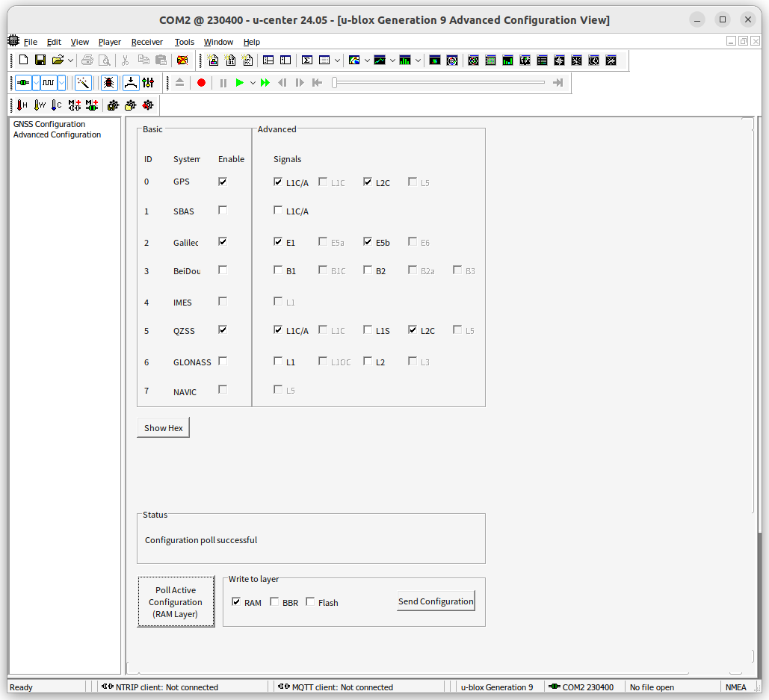Click the Hotstart thermometer H icon
Viewport: 769px width, 700px height.
coord(22,105)
